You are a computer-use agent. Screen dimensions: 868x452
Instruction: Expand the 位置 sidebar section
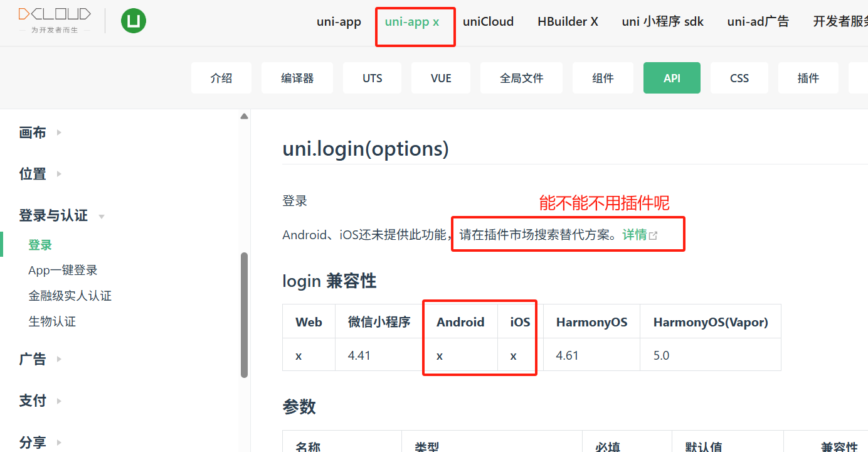tap(40, 174)
